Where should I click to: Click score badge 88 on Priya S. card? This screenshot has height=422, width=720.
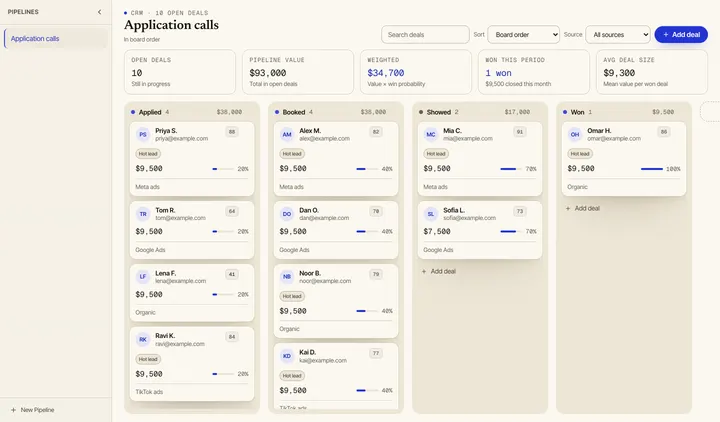tap(232, 132)
